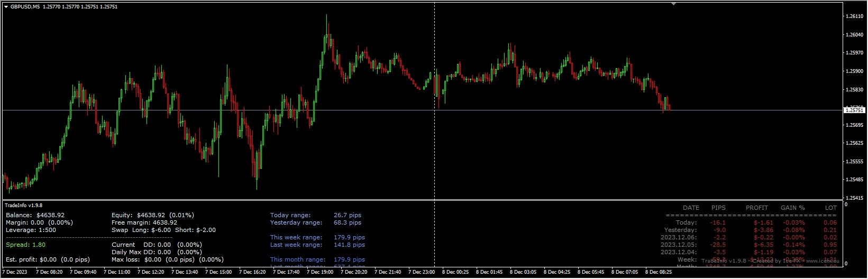Click the 1.25555 price scale label
The width and height of the screenshot is (868, 279).
click(x=854, y=162)
